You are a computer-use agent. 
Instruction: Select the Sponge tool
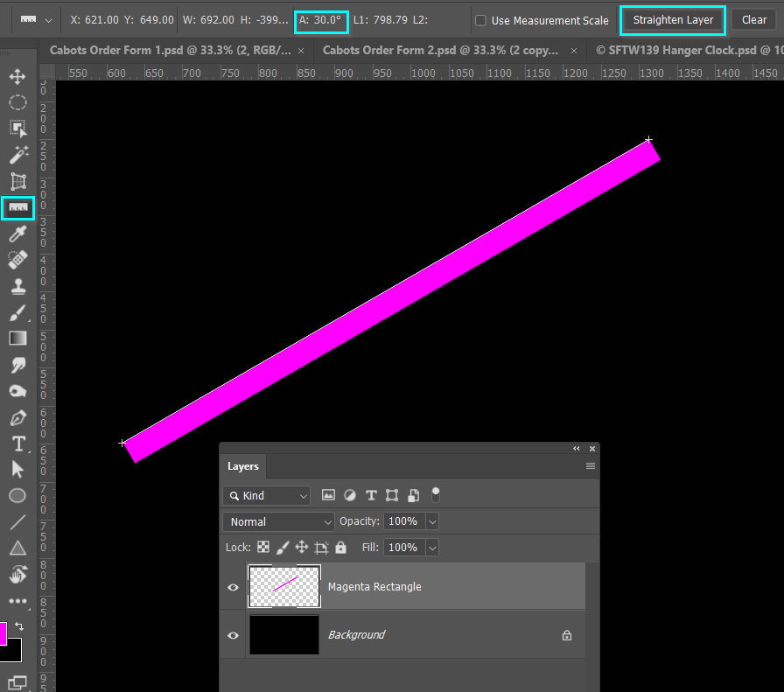pyautogui.click(x=17, y=391)
